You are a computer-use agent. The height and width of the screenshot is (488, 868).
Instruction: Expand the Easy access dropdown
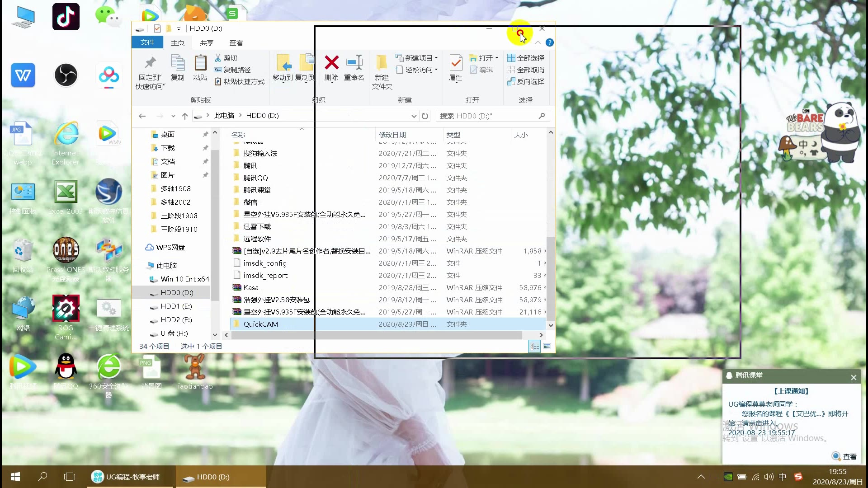click(436, 70)
